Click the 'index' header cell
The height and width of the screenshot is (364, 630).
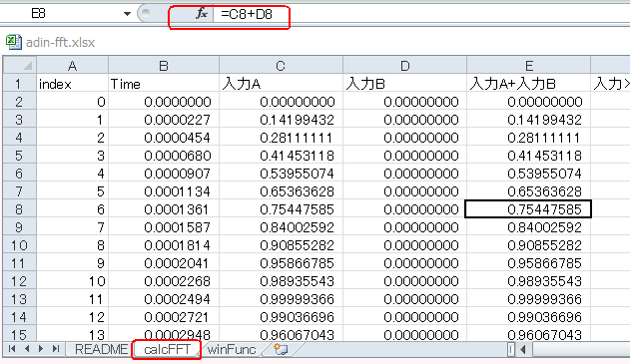pyautogui.click(x=72, y=84)
